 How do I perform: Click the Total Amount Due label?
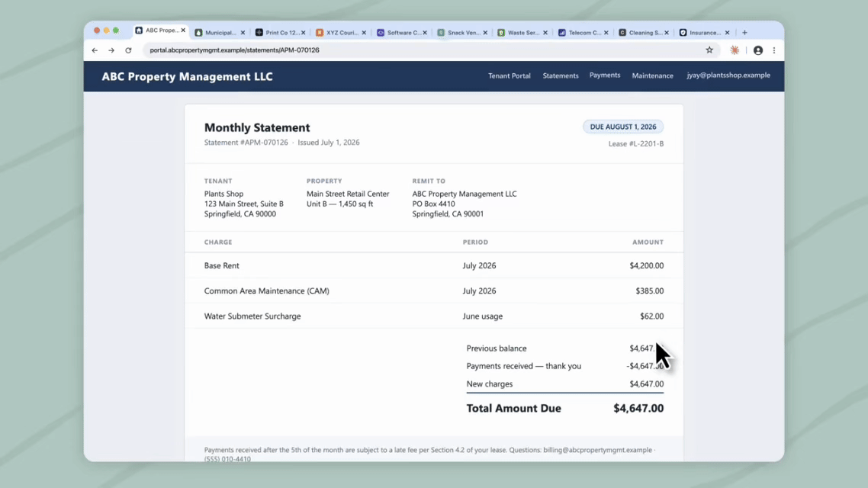(x=514, y=409)
